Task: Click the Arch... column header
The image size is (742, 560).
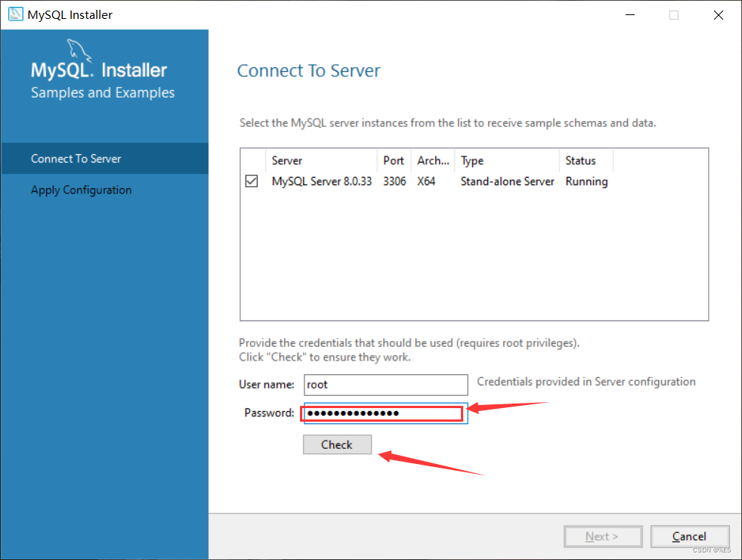Action: click(433, 160)
